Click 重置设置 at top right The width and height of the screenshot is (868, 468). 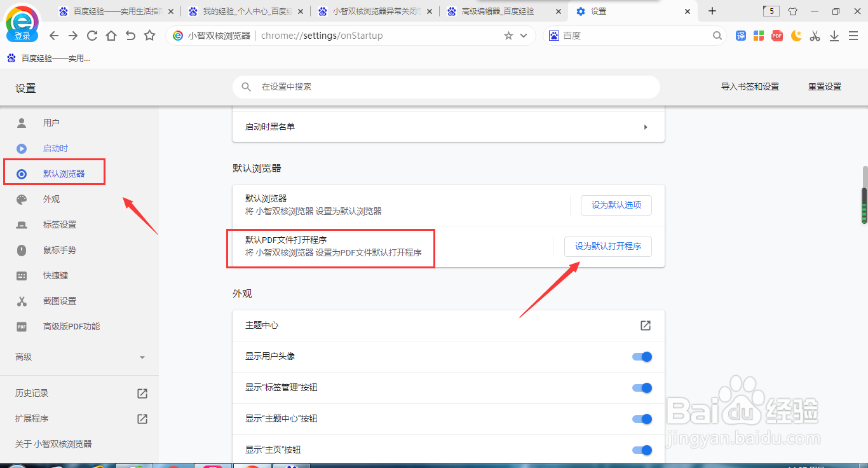pos(824,86)
